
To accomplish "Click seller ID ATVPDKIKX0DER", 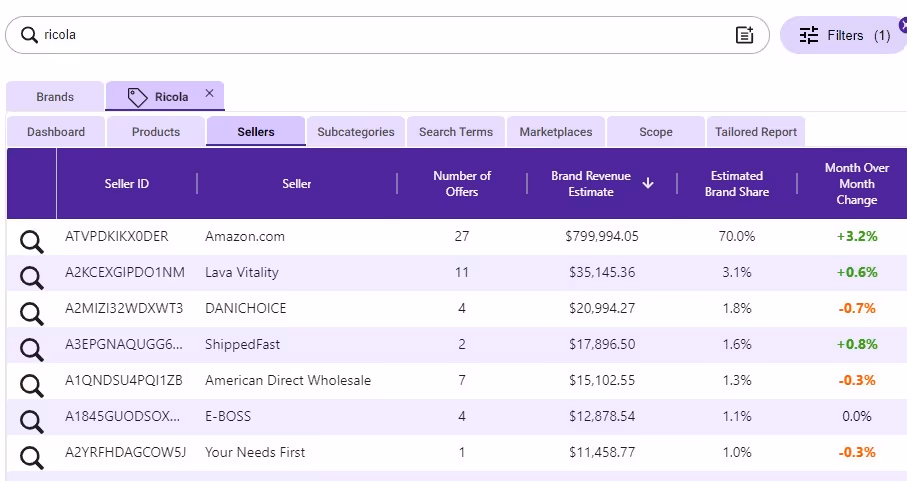I will point(117,236).
